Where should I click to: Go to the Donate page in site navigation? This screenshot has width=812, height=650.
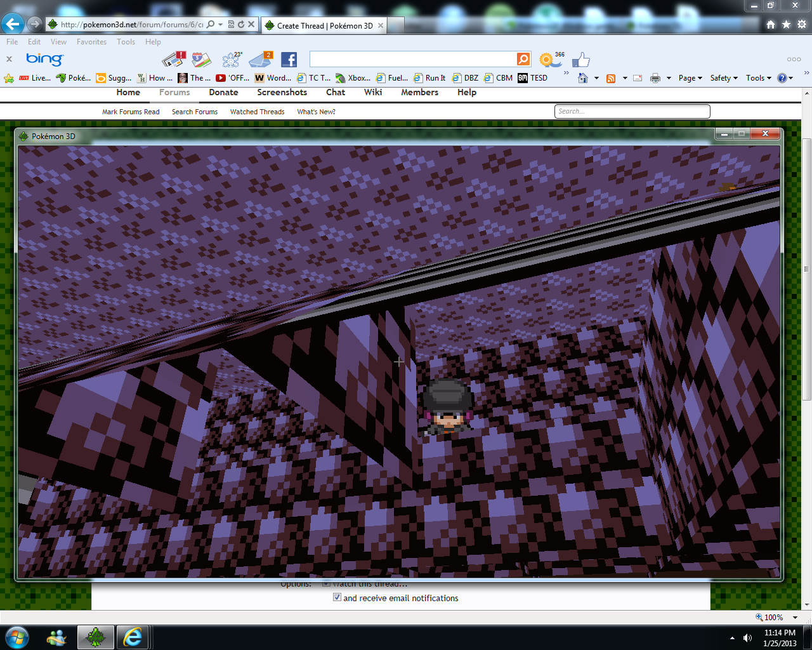pos(223,93)
